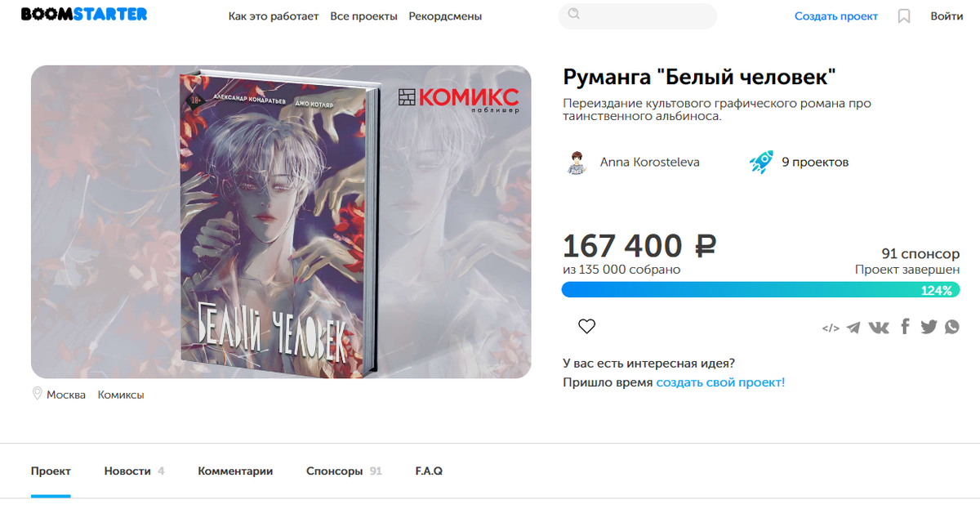Click the rocket icon beside 9 проектов
This screenshot has width=980, height=509.
click(x=761, y=162)
